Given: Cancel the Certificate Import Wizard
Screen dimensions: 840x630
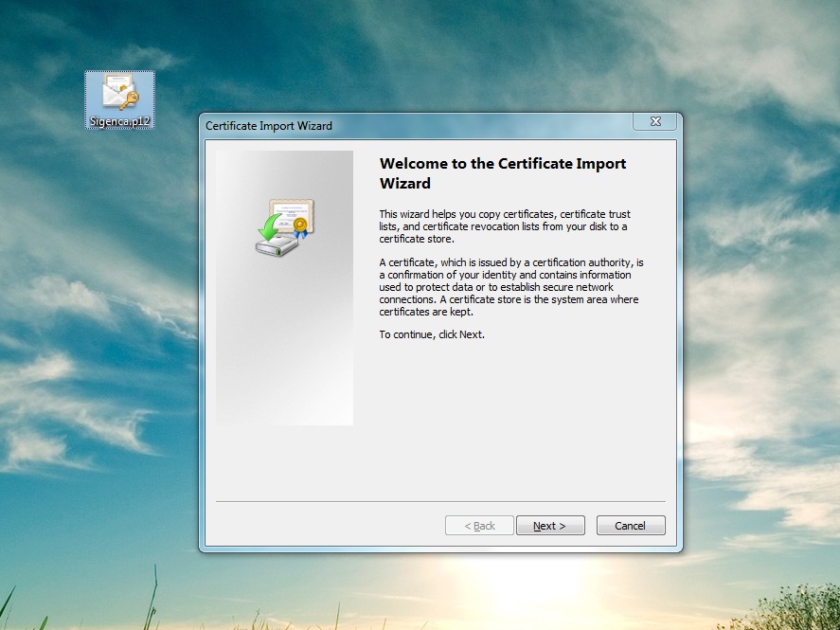Looking at the screenshot, I should (631, 525).
